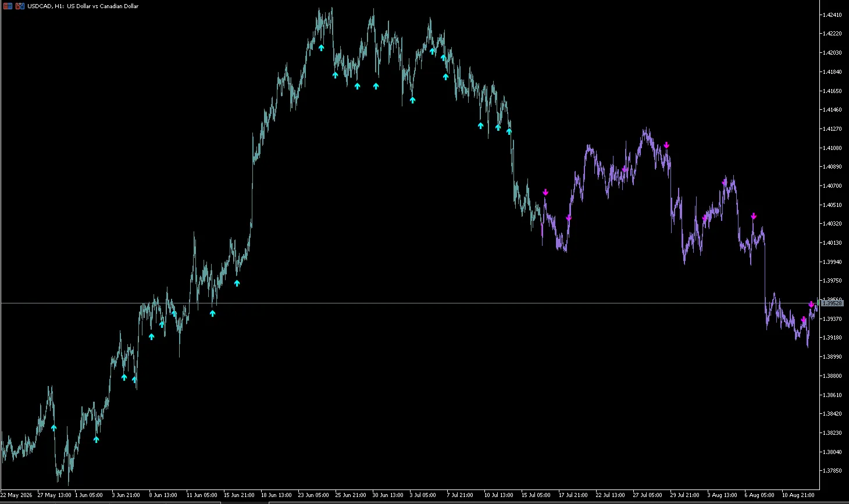The height and width of the screenshot is (504, 849).
Task: Click the 23 Jun 05:00 time label
Action: (x=313, y=495)
